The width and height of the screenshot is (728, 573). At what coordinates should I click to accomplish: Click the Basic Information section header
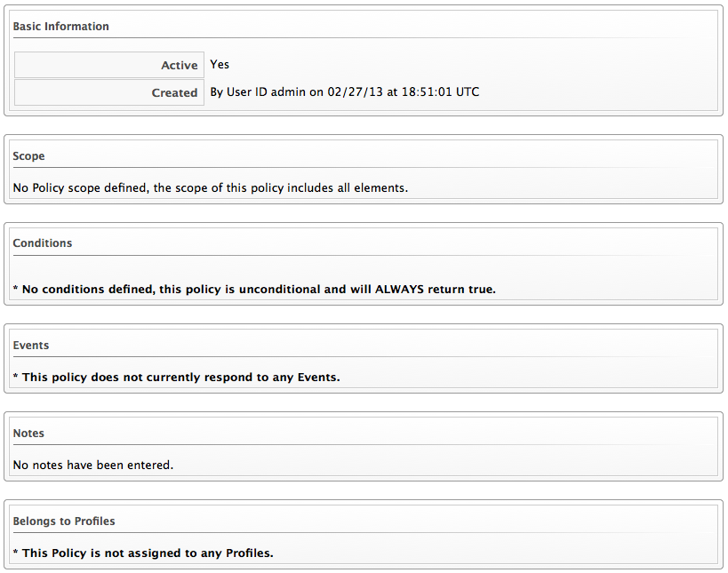click(60, 27)
